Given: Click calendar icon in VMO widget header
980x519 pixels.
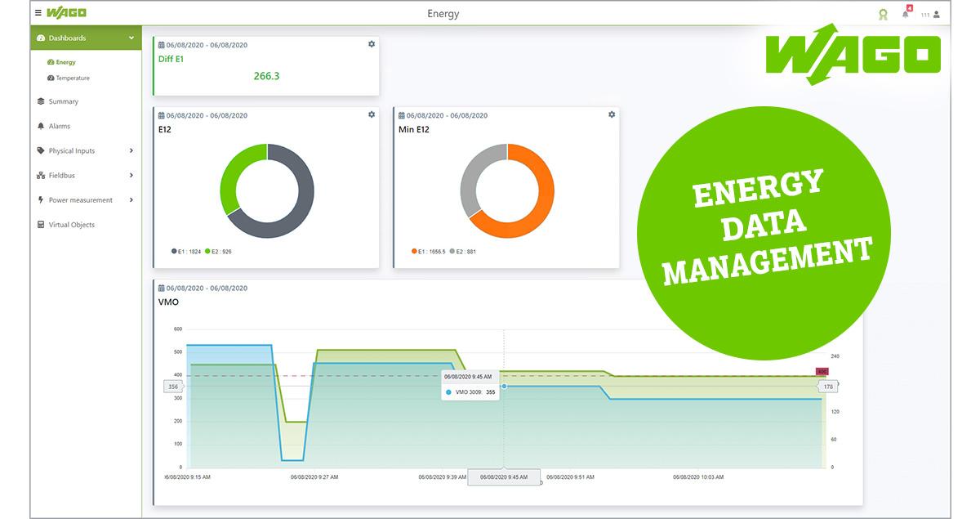Looking at the screenshot, I should tap(161, 288).
